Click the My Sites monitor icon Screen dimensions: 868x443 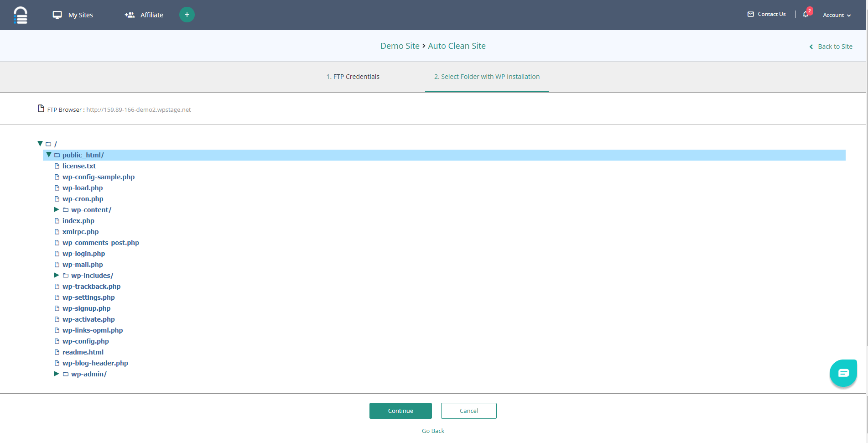tap(57, 15)
